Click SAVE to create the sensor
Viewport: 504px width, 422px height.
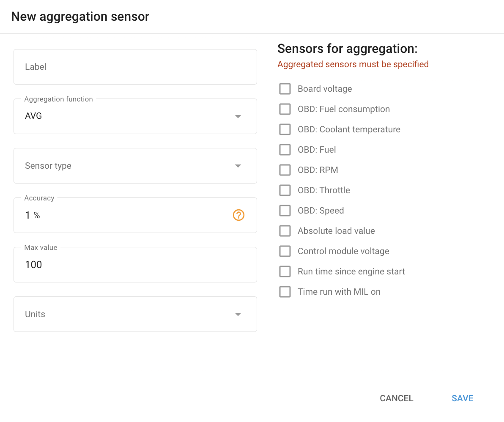462,398
